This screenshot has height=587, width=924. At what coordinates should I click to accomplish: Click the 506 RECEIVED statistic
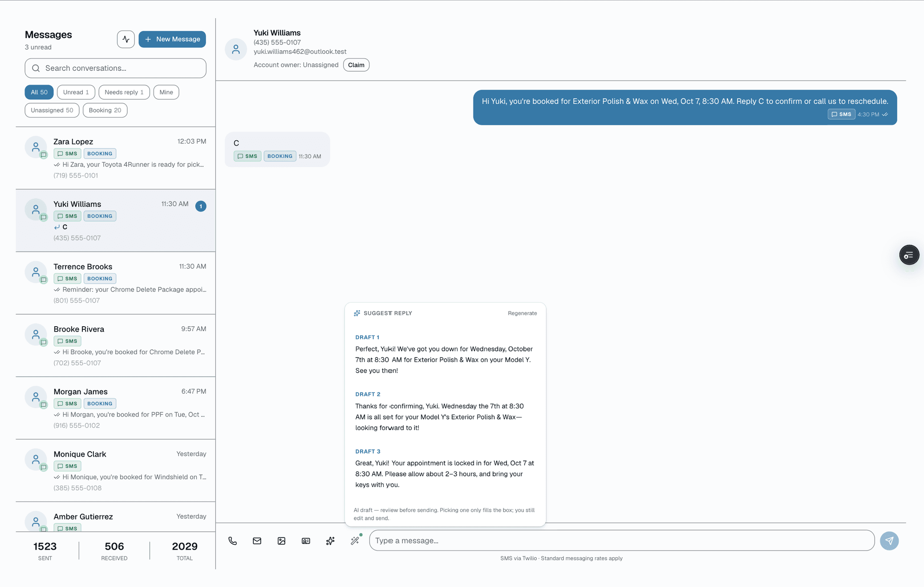tap(114, 551)
